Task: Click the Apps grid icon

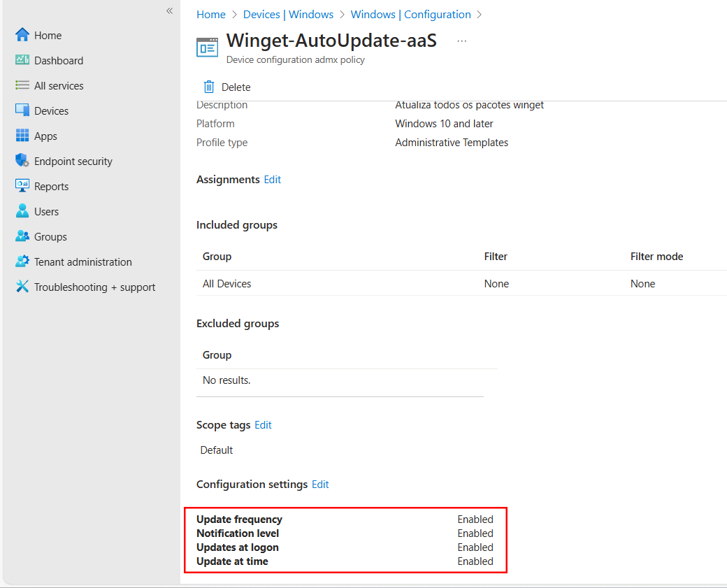Action: coord(22,136)
